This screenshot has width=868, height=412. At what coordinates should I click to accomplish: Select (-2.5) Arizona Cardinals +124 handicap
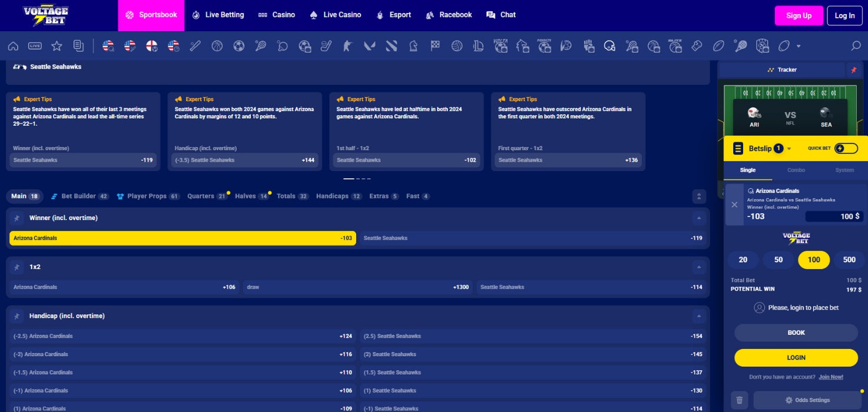click(183, 336)
